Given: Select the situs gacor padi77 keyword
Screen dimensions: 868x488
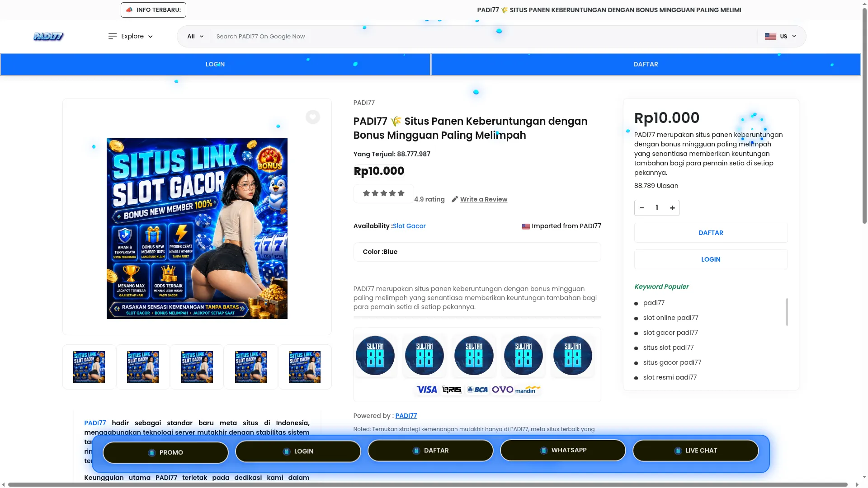Looking at the screenshot, I should [x=672, y=362].
